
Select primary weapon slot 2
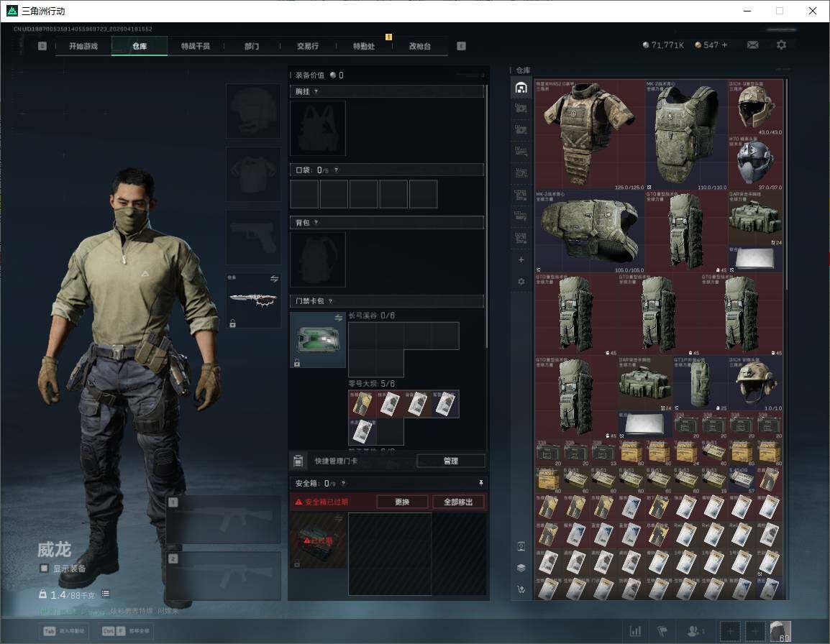224,576
